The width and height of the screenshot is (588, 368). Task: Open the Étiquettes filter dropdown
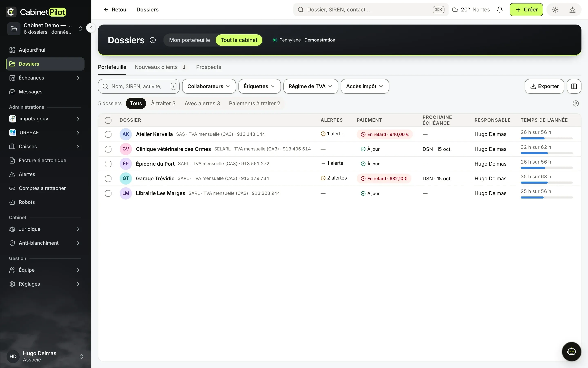[x=259, y=86]
